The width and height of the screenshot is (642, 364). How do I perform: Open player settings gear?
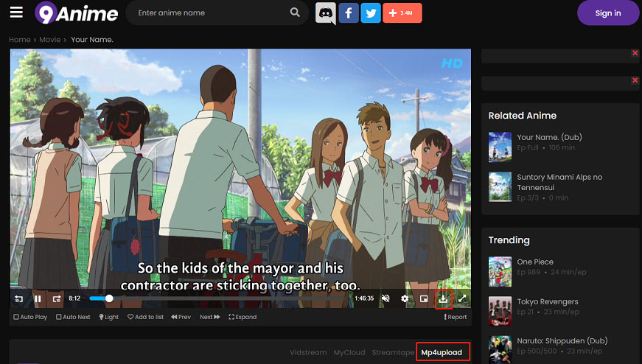(405, 298)
